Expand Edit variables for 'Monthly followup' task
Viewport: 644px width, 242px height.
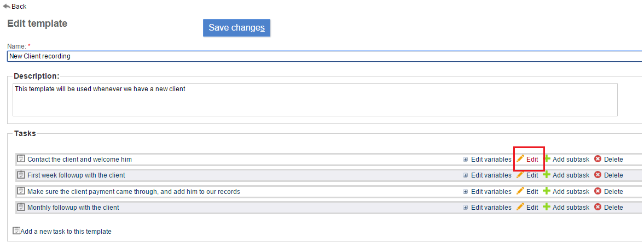click(466, 208)
